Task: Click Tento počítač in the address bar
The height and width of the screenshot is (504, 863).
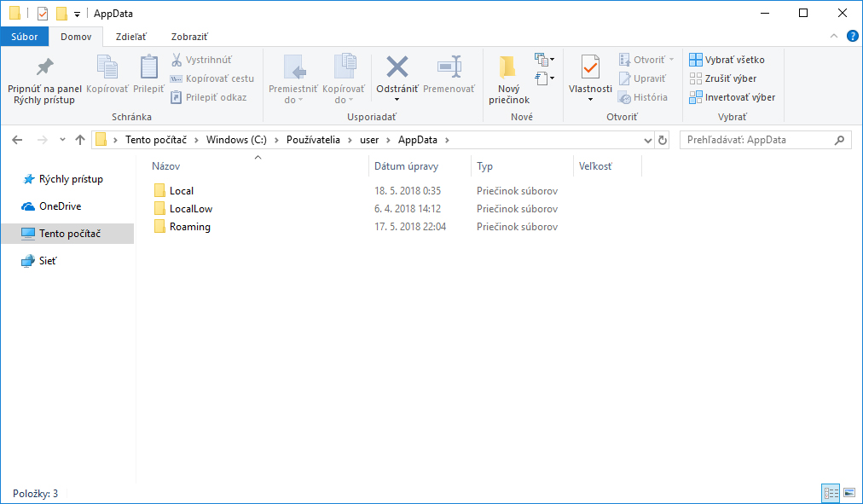Action: click(156, 140)
